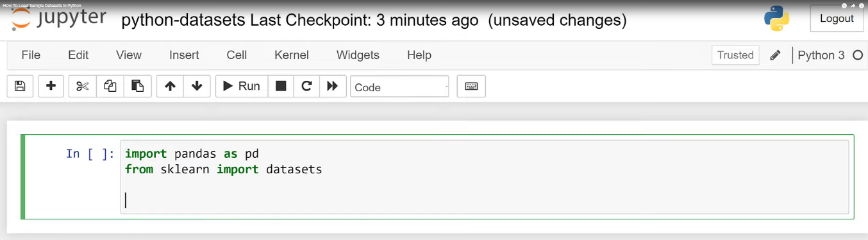This screenshot has height=240, width=868.
Task: Move selected cell up with the arrow
Action: point(170,86)
